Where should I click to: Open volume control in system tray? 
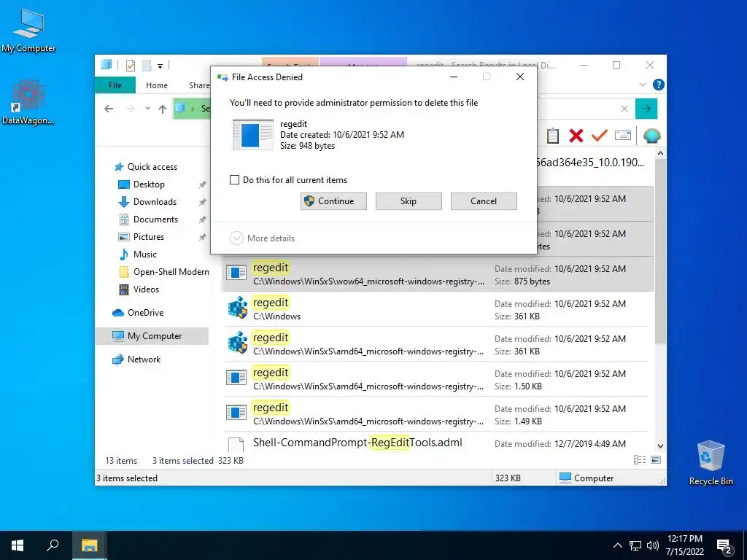point(653,545)
